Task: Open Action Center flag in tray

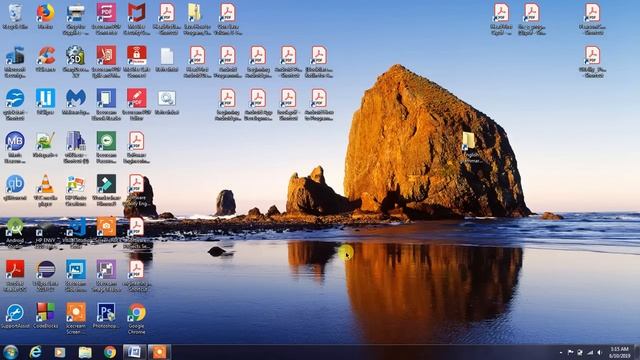Action: [570, 352]
